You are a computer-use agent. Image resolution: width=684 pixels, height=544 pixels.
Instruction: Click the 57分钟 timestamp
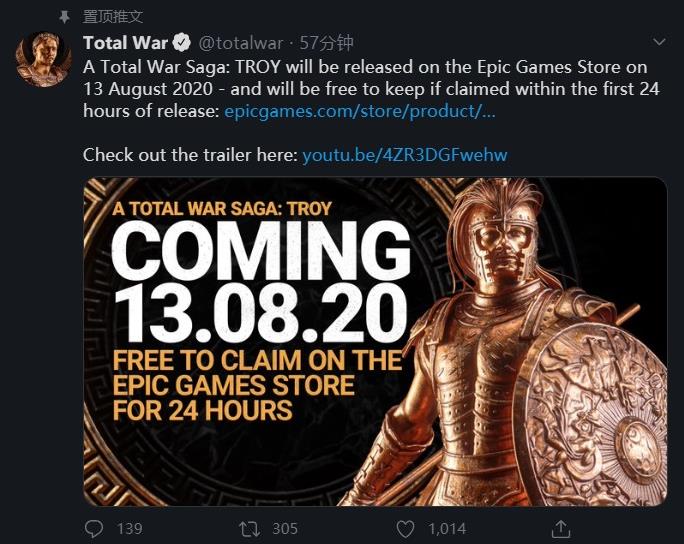(326, 43)
